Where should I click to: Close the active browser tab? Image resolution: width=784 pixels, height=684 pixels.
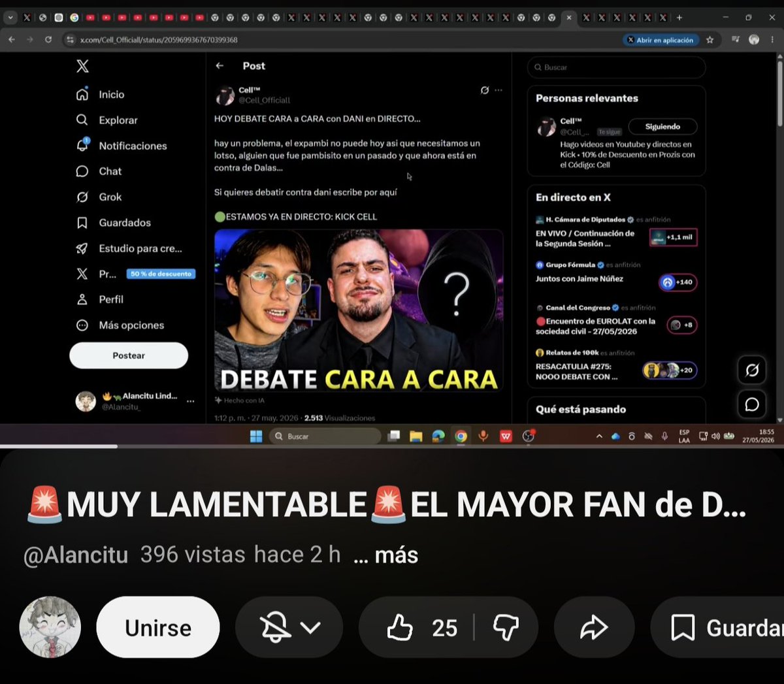(568, 18)
